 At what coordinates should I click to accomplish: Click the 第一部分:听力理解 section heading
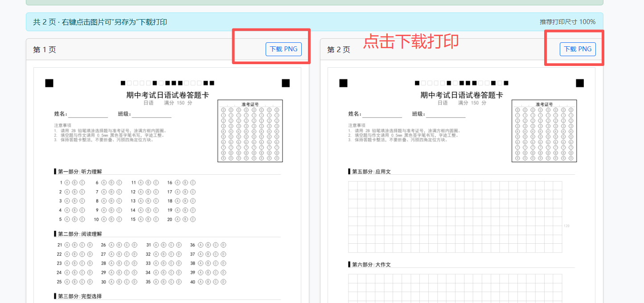80,172
